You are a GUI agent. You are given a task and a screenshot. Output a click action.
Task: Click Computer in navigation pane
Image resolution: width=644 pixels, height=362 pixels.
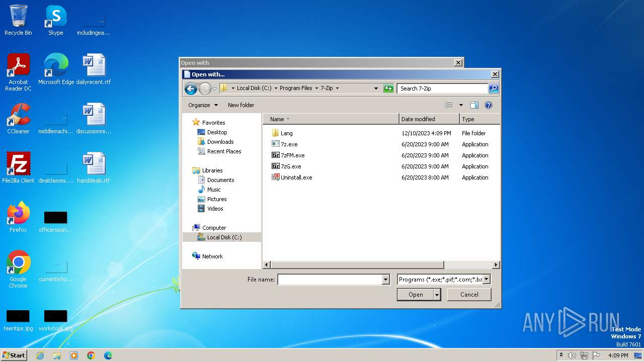[x=214, y=228]
